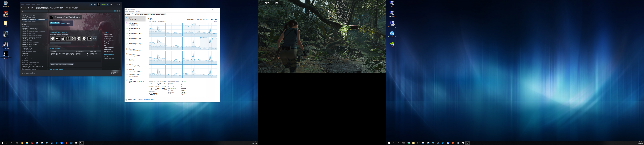Image resolution: width=644 pixels, height=145 pixels.
Task: Click the game view showing BPS 161
Action: [x=322, y=36]
